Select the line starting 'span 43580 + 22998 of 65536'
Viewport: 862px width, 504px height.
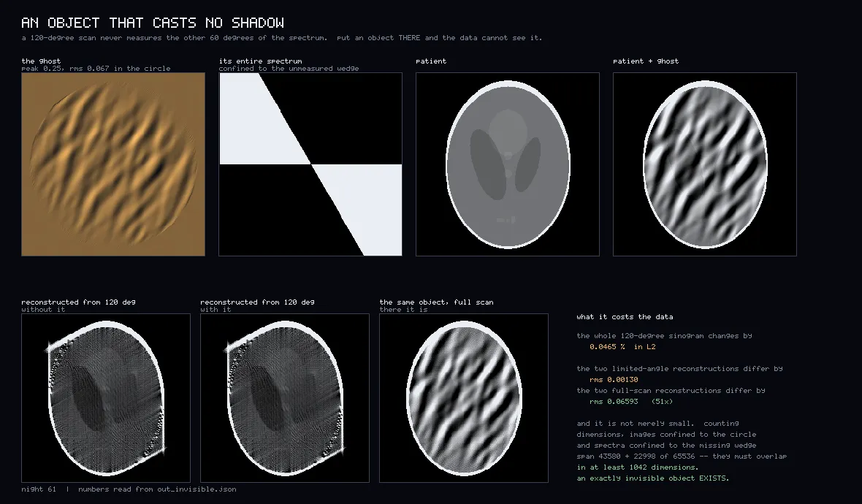[x=682, y=457]
